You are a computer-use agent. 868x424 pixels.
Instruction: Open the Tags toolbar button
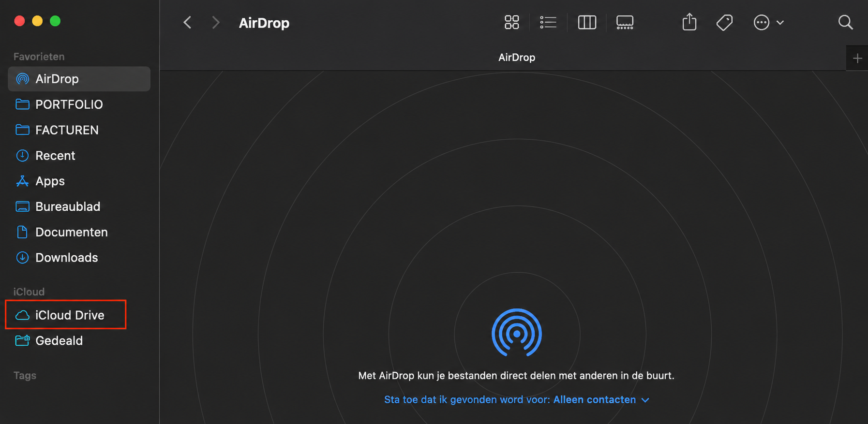click(x=724, y=22)
